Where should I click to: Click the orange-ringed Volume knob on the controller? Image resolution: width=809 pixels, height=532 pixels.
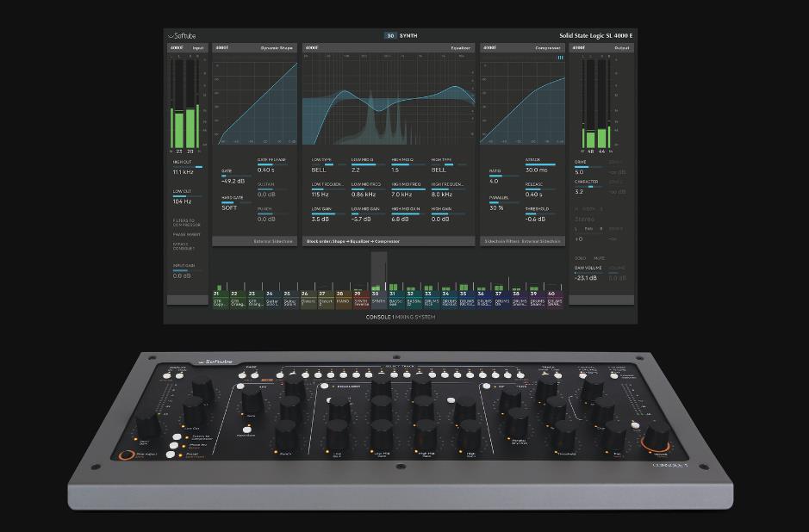pos(657,438)
